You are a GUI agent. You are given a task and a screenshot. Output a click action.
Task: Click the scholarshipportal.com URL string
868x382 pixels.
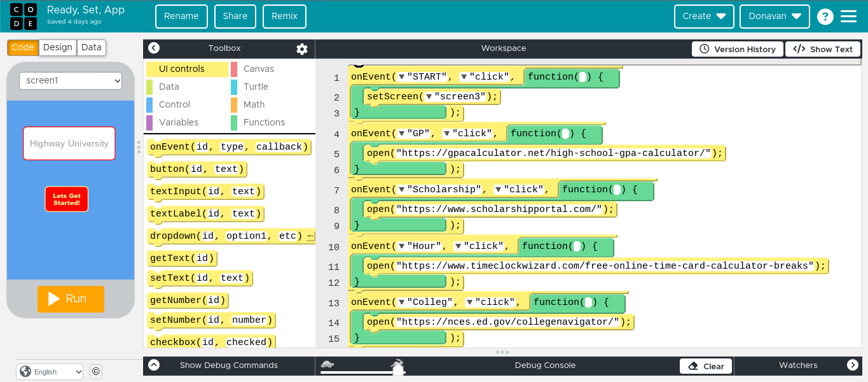(x=499, y=209)
